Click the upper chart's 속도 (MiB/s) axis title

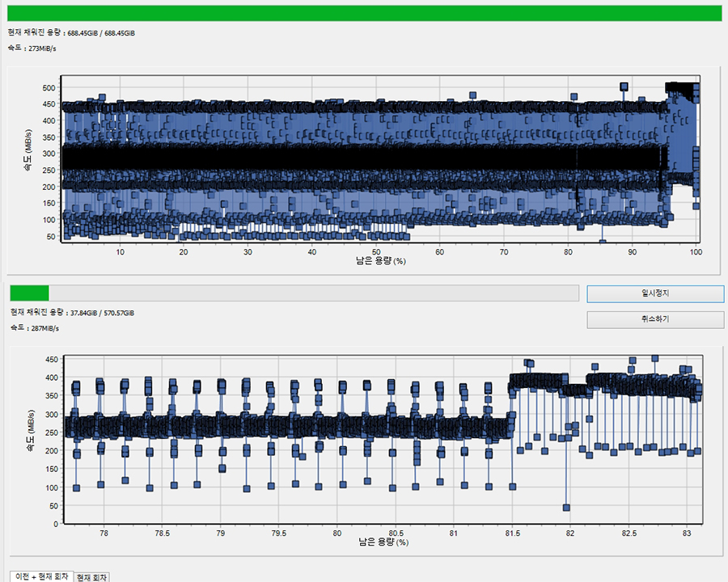(x=28, y=155)
